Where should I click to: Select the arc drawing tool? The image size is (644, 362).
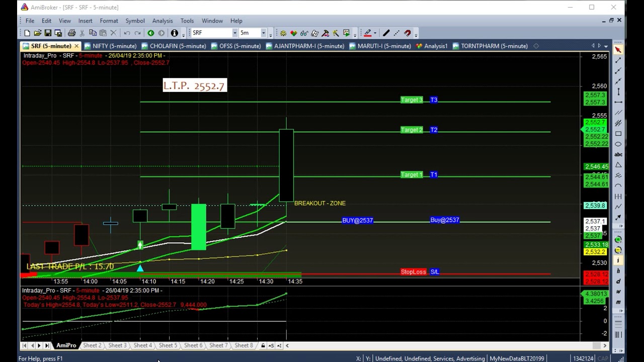coord(618,186)
